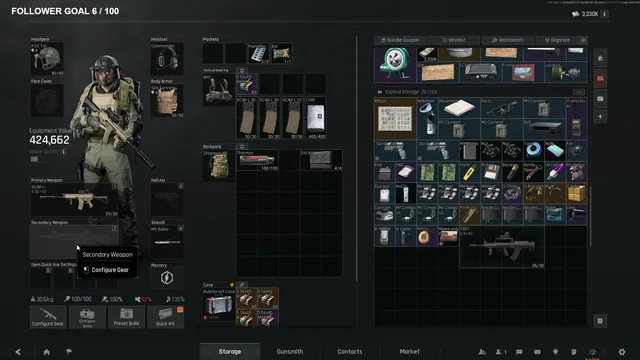640x360 pixels.
Task: Open the home storage icon in right sidebar
Action: [x=600, y=58]
